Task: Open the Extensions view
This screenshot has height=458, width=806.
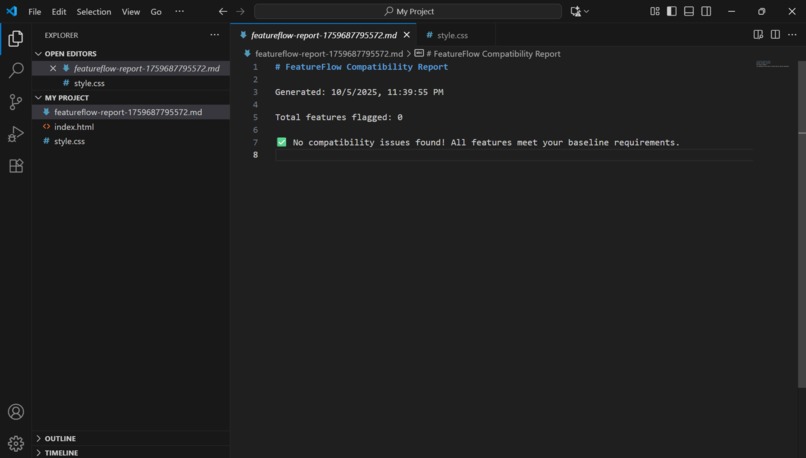Action: pyautogui.click(x=15, y=166)
